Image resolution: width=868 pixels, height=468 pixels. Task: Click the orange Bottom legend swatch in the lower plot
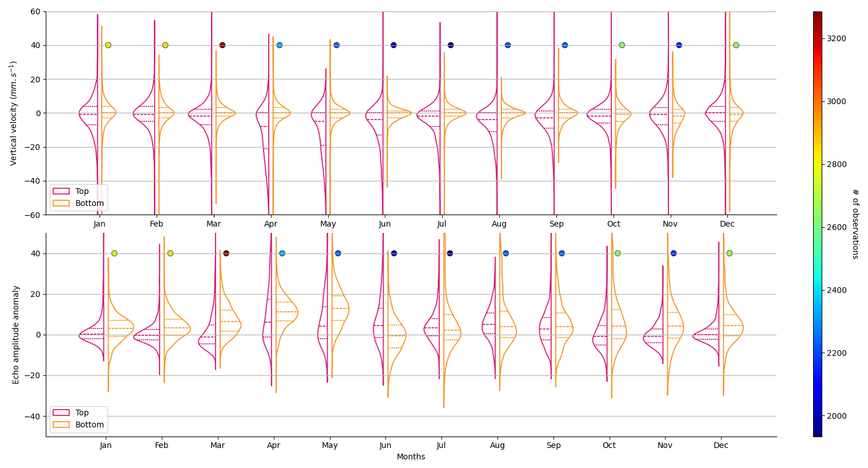(61, 425)
